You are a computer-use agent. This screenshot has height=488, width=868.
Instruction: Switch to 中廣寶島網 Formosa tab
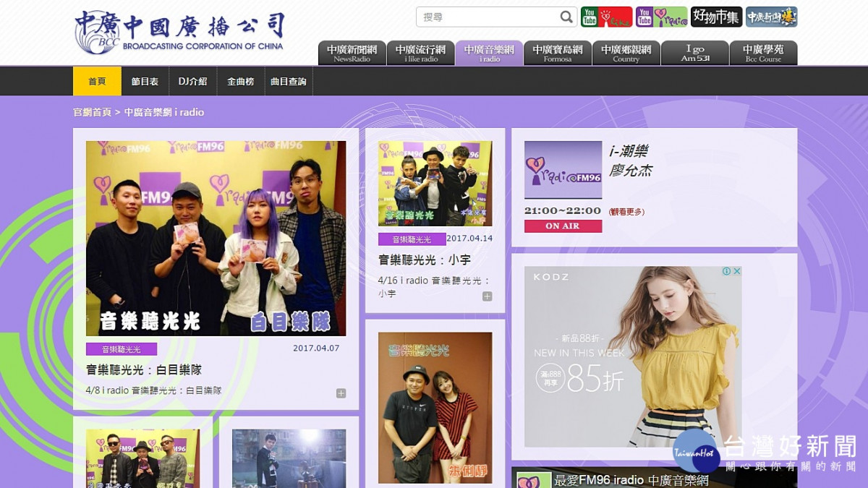558,53
